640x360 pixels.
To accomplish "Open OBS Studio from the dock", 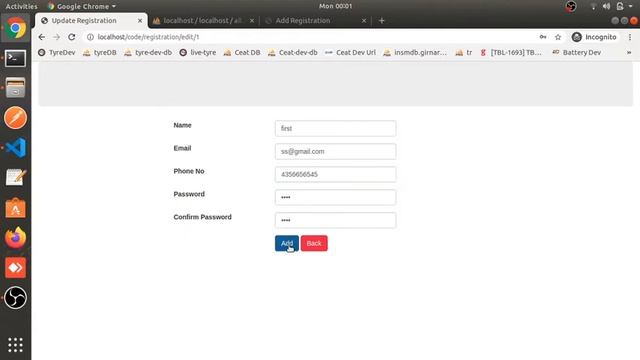I will click(16, 298).
